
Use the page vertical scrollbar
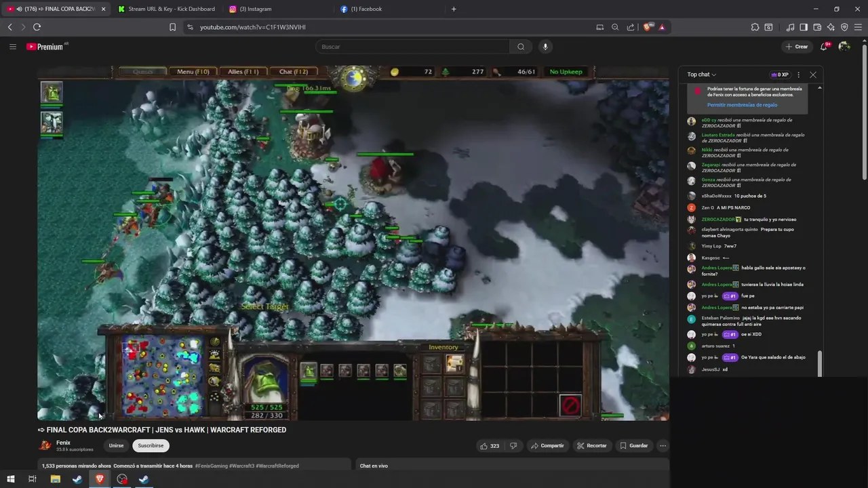(864, 112)
